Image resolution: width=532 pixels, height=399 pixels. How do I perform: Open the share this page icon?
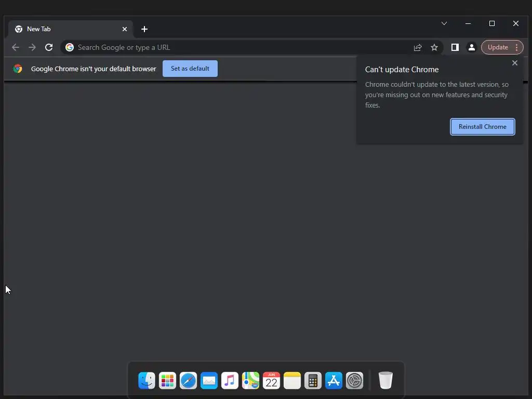(x=418, y=47)
